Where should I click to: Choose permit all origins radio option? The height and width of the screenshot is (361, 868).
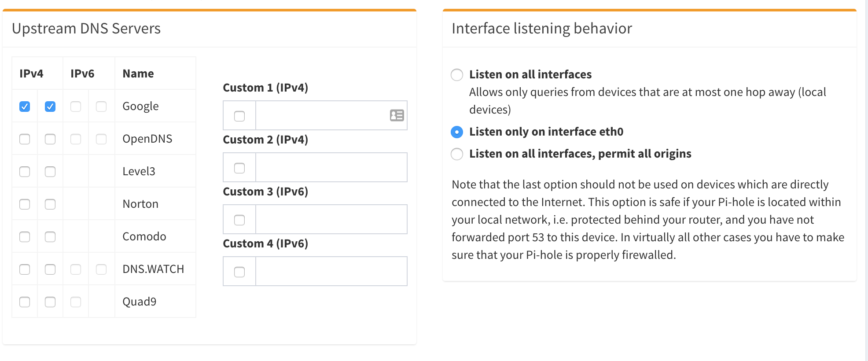point(457,154)
